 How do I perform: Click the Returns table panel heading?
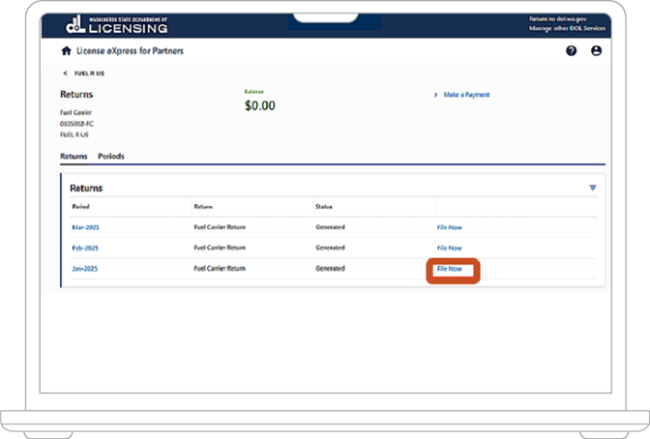[86, 188]
